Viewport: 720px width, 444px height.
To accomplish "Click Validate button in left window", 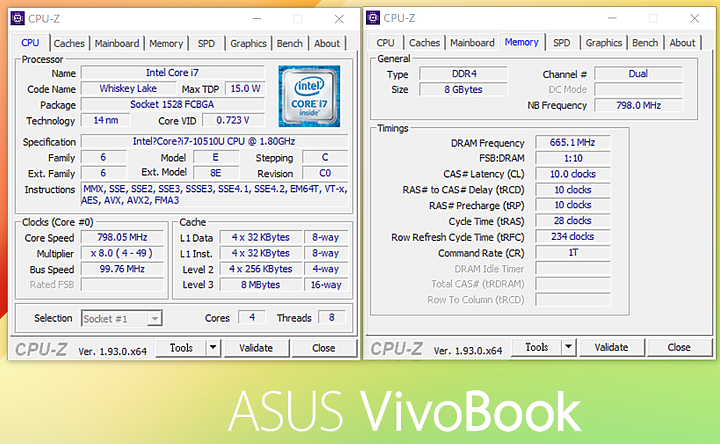I will (256, 348).
